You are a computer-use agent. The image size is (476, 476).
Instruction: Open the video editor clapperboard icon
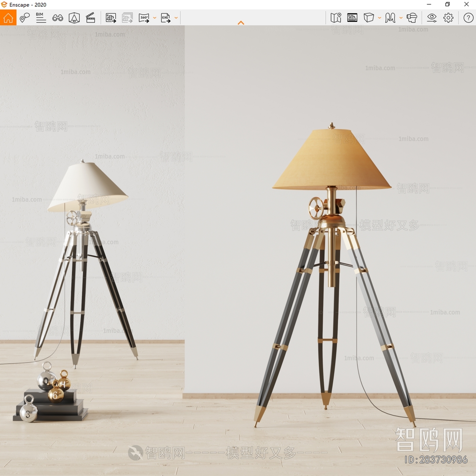click(x=90, y=18)
